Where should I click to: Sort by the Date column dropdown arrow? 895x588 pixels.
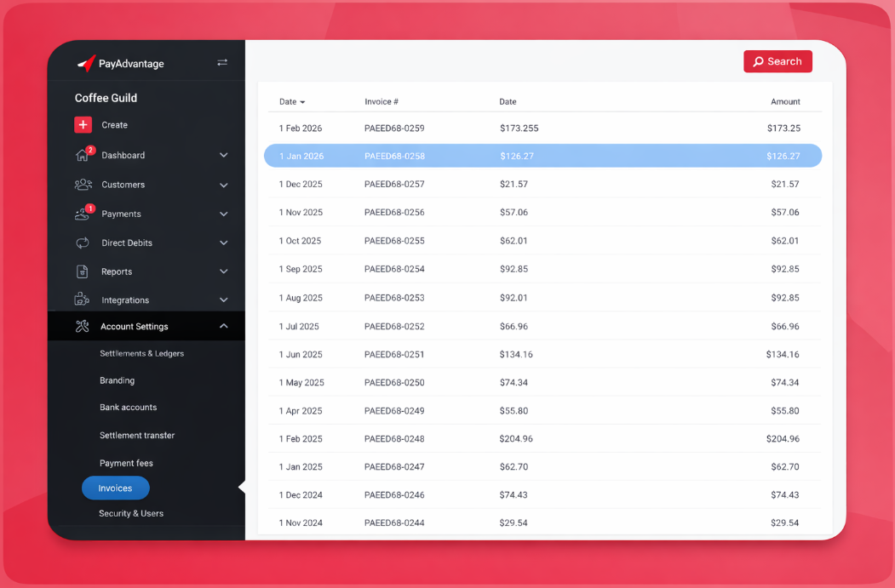pyautogui.click(x=302, y=102)
